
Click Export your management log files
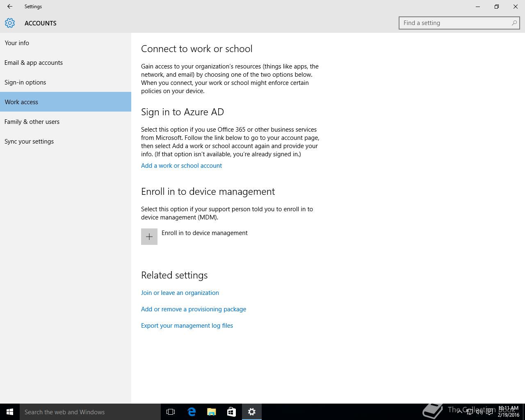coord(187,326)
